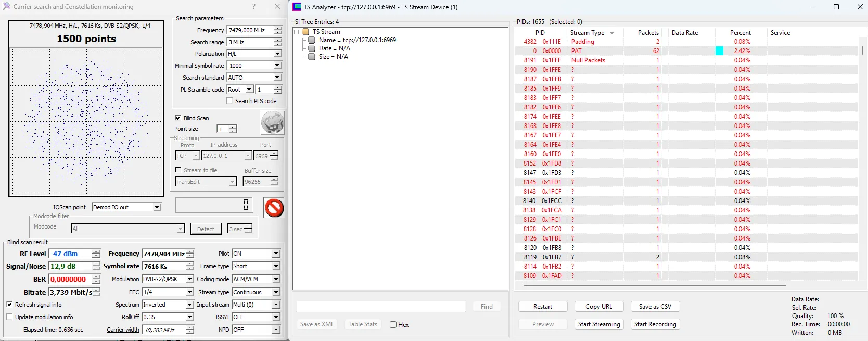Click the TS Stream folder icon
The height and width of the screenshot is (341, 868).
tap(307, 32)
